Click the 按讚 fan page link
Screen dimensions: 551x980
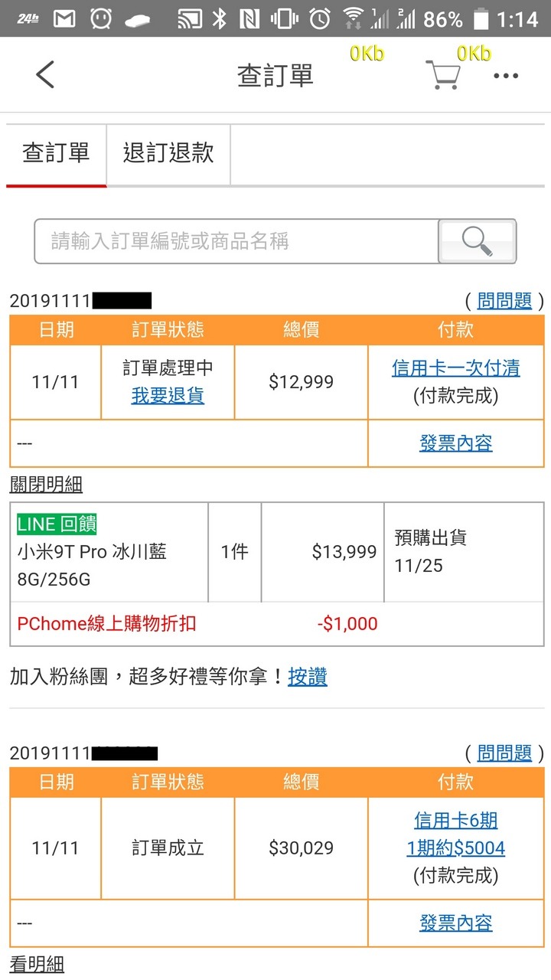click(308, 677)
